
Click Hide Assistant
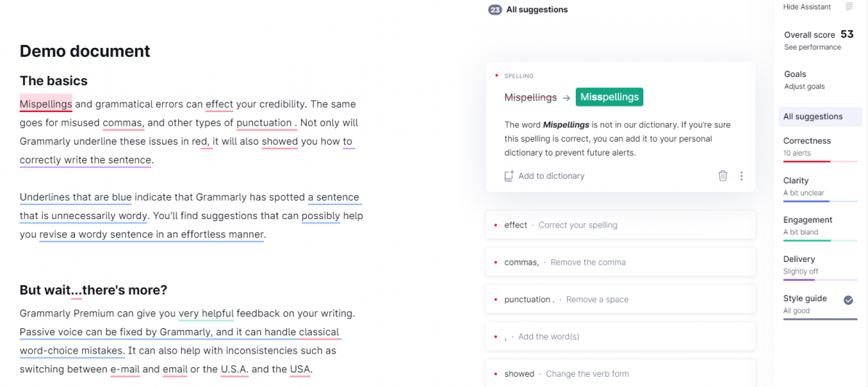click(x=807, y=7)
